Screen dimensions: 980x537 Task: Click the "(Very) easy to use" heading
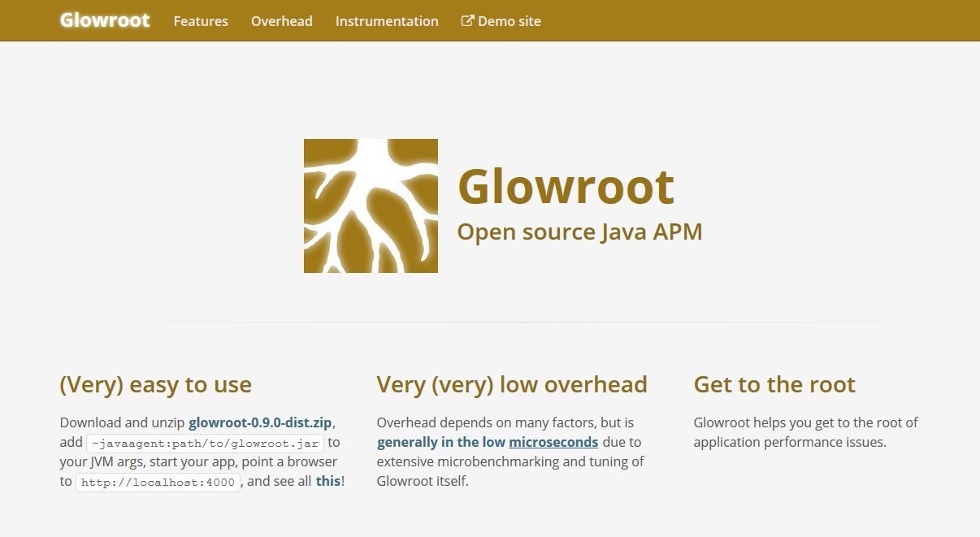[155, 384]
